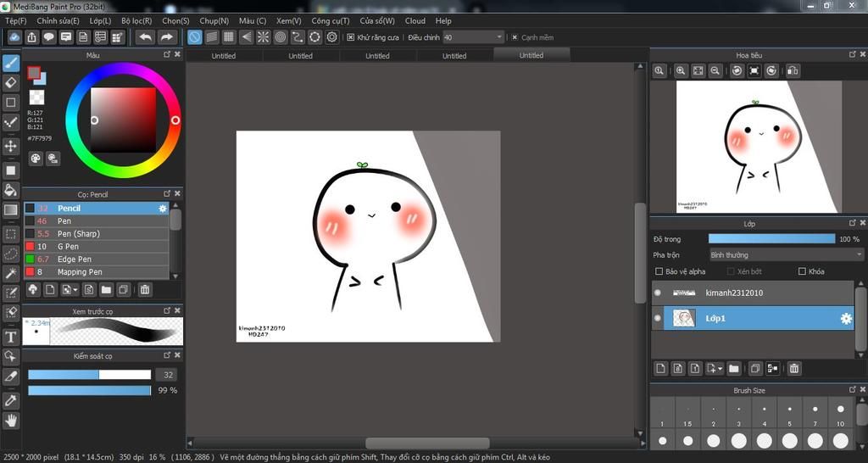The height and width of the screenshot is (463, 868).
Task: Zoom out in the Navigator panel
Action: (715, 71)
